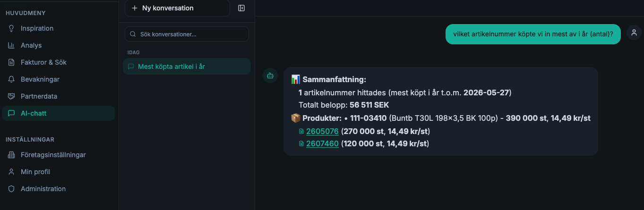Click the text Totalt belopp: 56 511 SEK
The width and height of the screenshot is (644, 210).
point(343,105)
